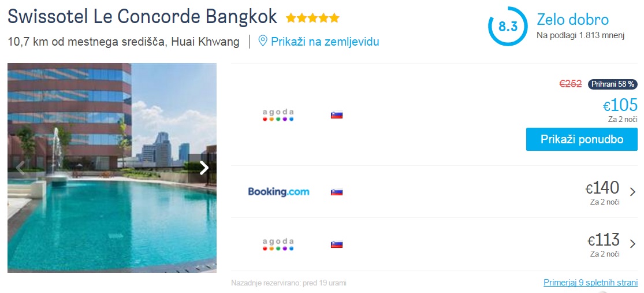The image size is (644, 293).
Task: Click the 8.3 rating score circle
Action: (x=508, y=27)
